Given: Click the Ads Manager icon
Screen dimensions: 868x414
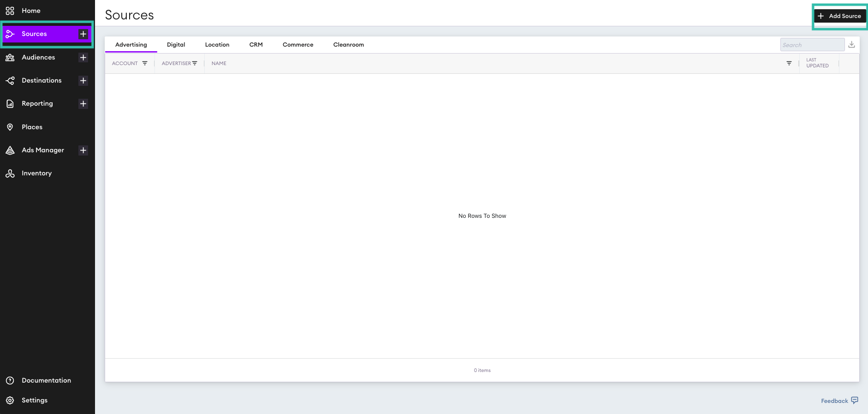Looking at the screenshot, I should pos(10,150).
